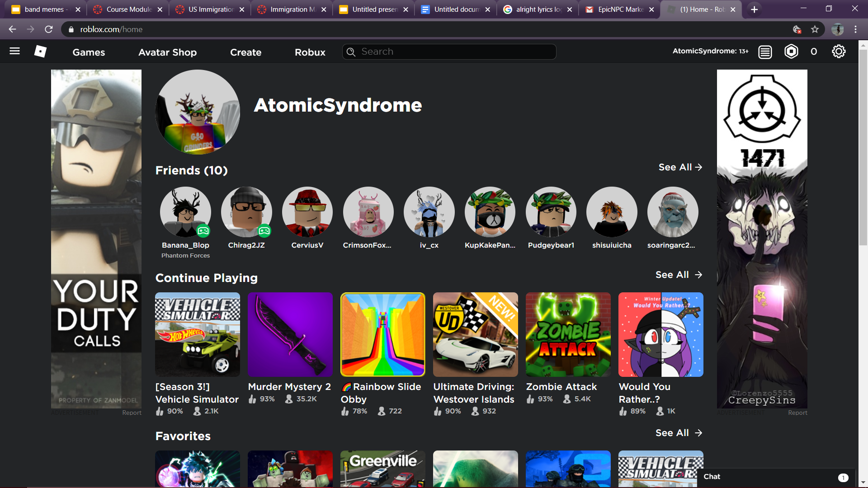
Task: Open the AtomicSyndrome avatar picture
Action: 198,112
